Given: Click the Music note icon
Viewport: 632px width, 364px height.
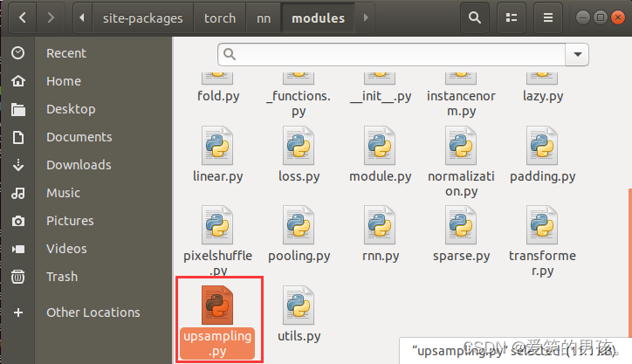Looking at the screenshot, I should (18, 193).
